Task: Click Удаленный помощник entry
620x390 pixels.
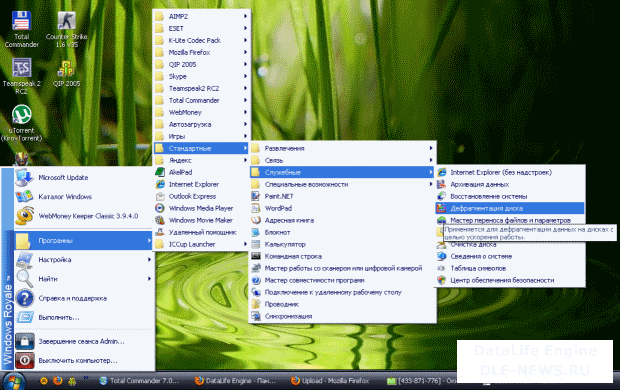Action: point(202,232)
